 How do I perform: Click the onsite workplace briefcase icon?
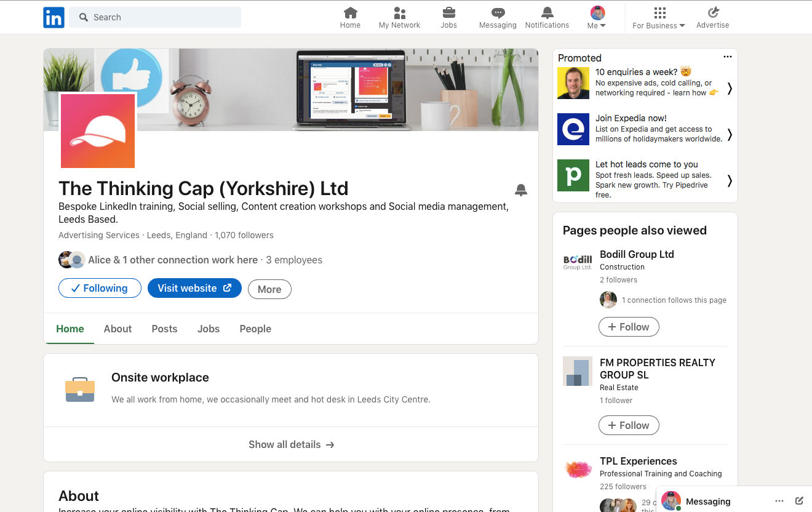click(x=80, y=390)
